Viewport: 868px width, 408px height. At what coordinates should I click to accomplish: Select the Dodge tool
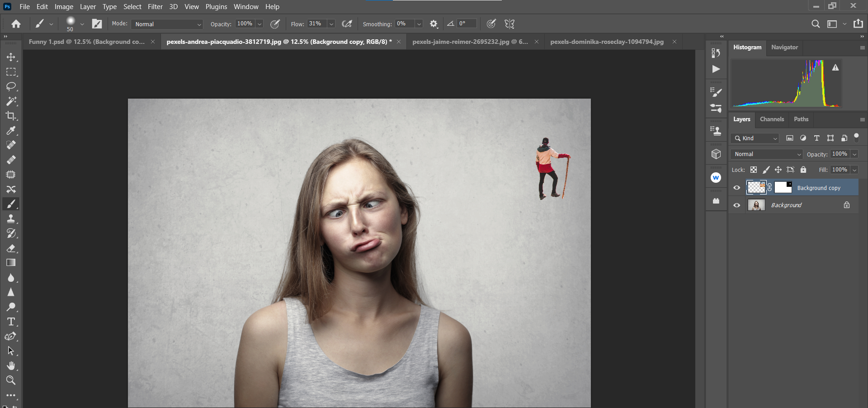point(11,307)
